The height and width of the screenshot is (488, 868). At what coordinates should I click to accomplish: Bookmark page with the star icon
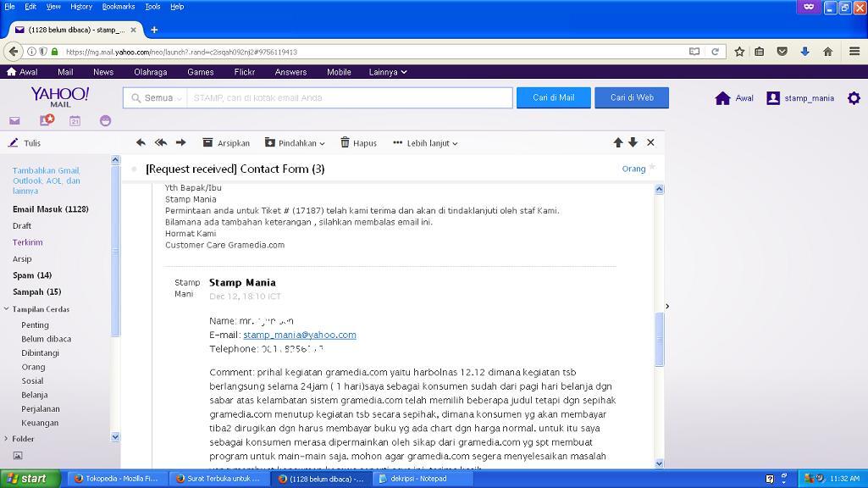(x=739, y=52)
